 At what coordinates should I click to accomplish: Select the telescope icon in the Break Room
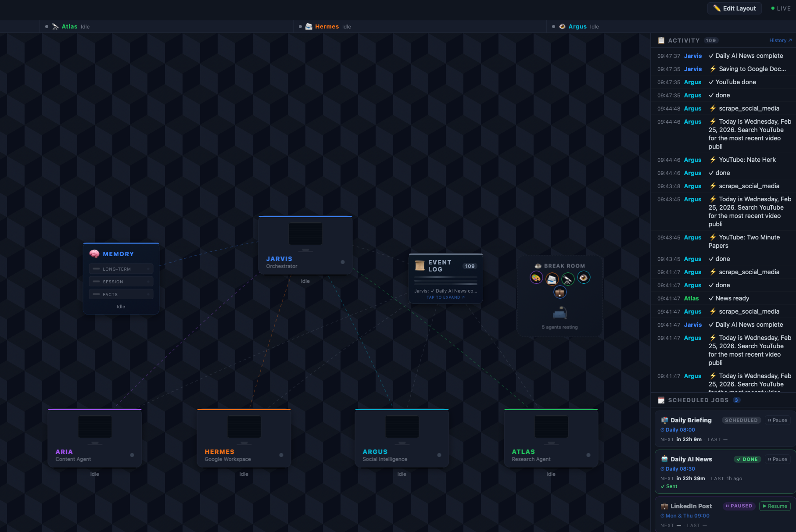tap(568, 278)
